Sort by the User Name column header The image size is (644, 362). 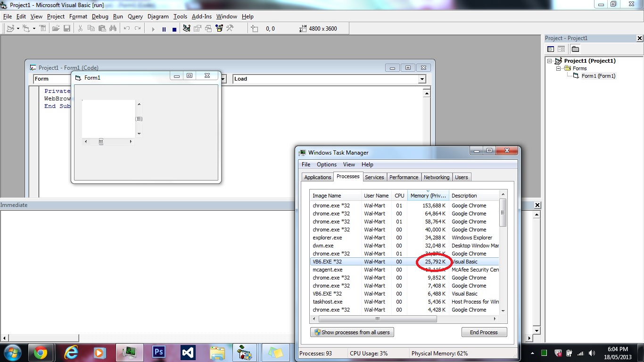pyautogui.click(x=376, y=196)
